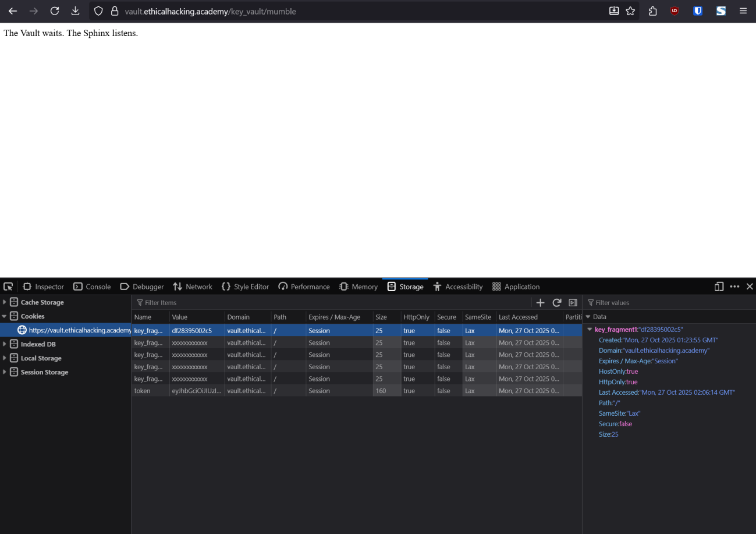This screenshot has width=756, height=534.
Task: Toggle the cookie data sidebar pane
Action: pyautogui.click(x=573, y=303)
